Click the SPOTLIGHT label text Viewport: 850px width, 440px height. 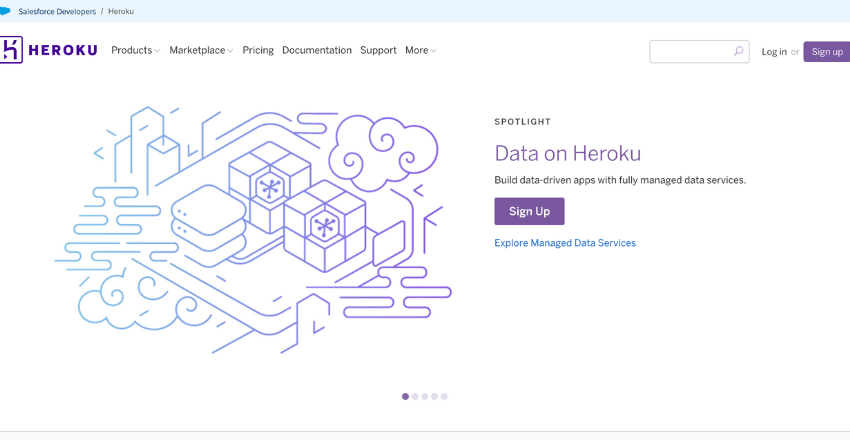point(523,122)
